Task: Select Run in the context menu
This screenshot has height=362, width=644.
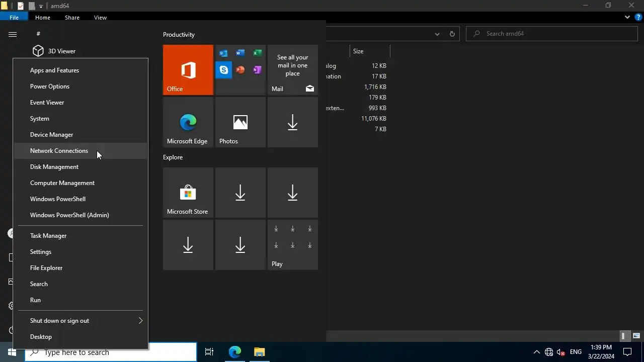Action: [80, 300]
